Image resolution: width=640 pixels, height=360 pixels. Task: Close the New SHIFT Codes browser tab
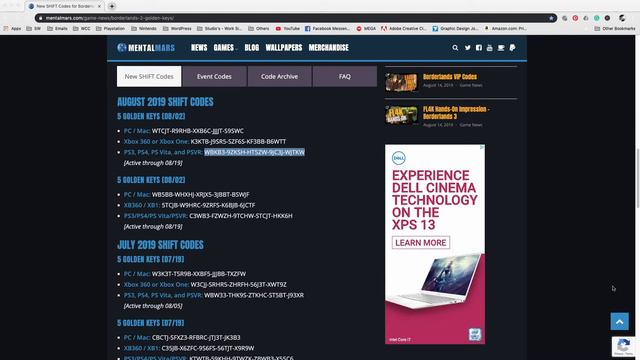click(99, 6)
